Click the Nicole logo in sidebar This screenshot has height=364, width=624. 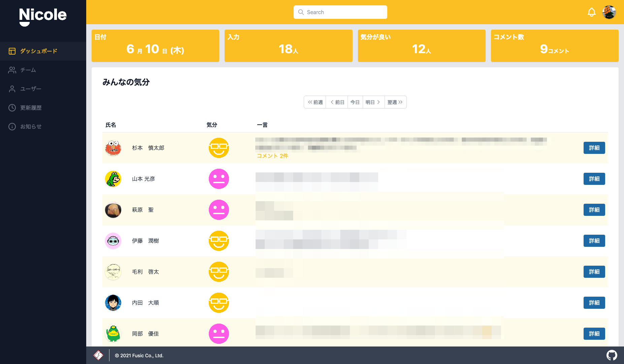[43, 16]
